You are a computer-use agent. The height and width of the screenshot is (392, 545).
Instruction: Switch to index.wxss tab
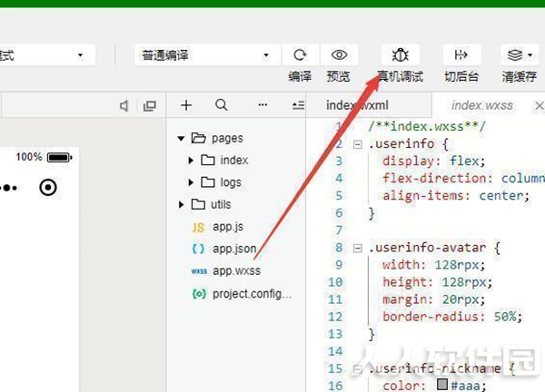point(481,105)
